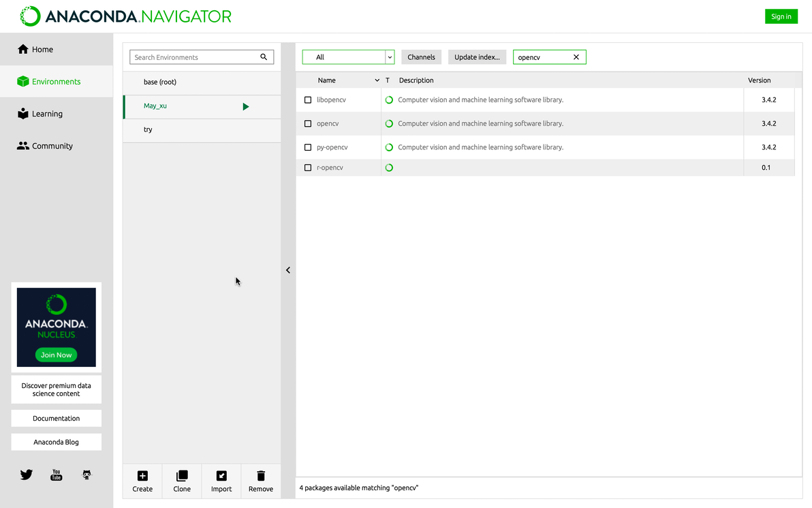Check the py-opencv package checkbox

(308, 148)
